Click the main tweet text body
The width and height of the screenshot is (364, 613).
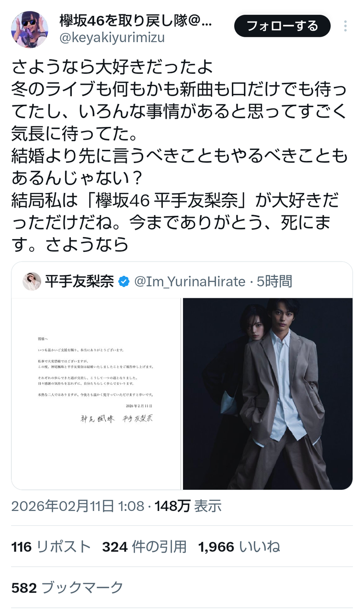click(x=180, y=156)
